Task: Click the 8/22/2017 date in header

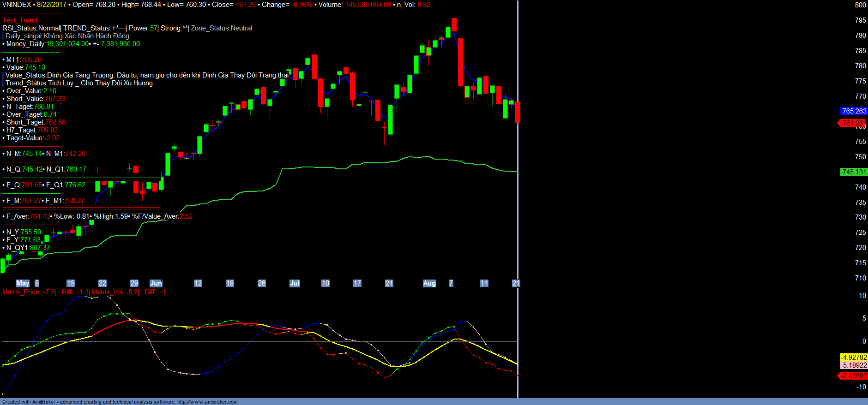Action: click(52, 5)
